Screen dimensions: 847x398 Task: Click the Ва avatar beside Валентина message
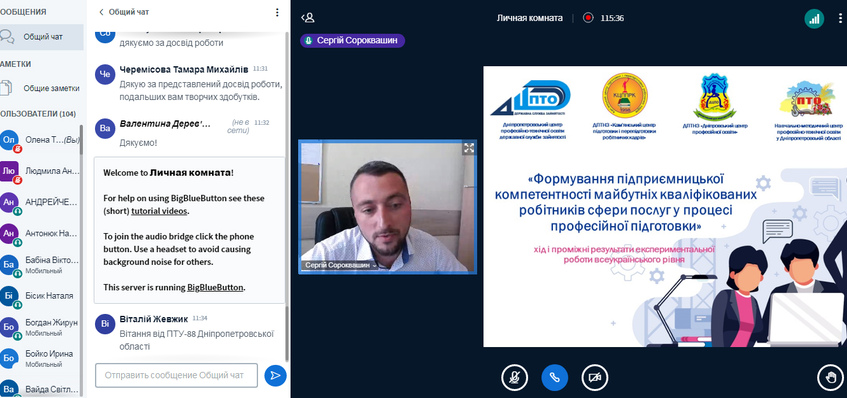(105, 129)
